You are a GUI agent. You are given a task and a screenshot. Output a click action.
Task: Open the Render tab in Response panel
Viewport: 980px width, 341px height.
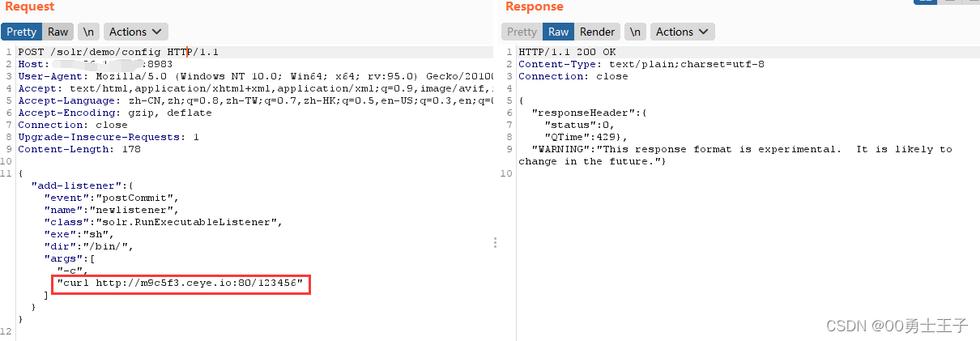598,32
